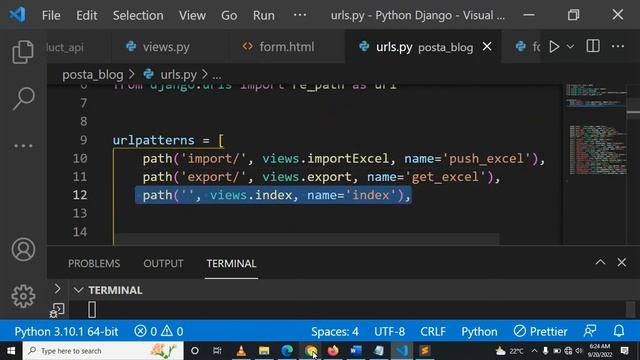The width and height of the screenshot is (640, 360).
Task: Expand the terminal side chevron
Action: (57, 289)
